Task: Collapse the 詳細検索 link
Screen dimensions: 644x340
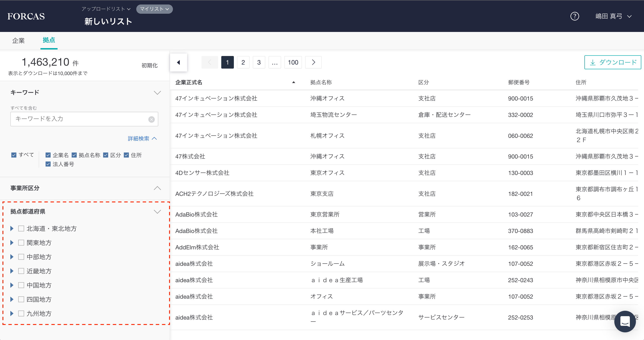Action: [x=142, y=139]
